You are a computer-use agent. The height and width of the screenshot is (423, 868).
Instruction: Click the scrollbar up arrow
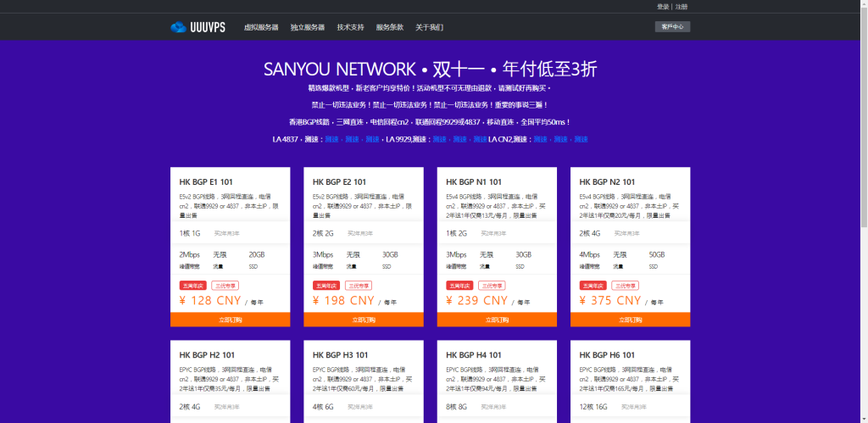coord(864,3)
